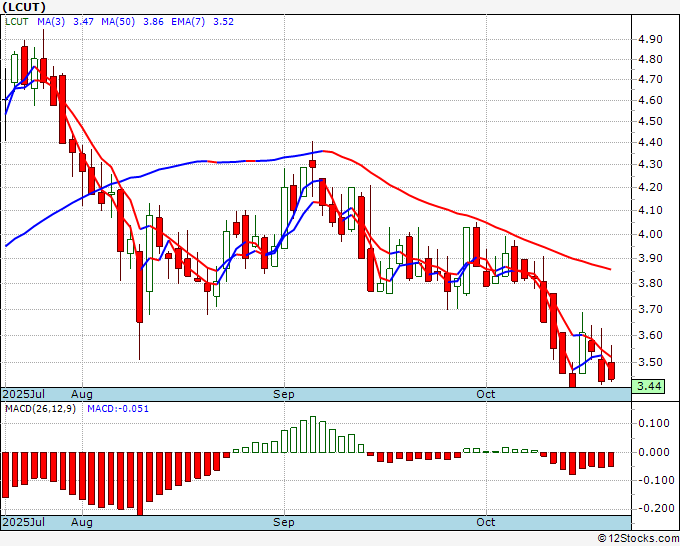Click 2025Jul on the price chart timeline
Screen dimensions: 680x546
click(24, 394)
